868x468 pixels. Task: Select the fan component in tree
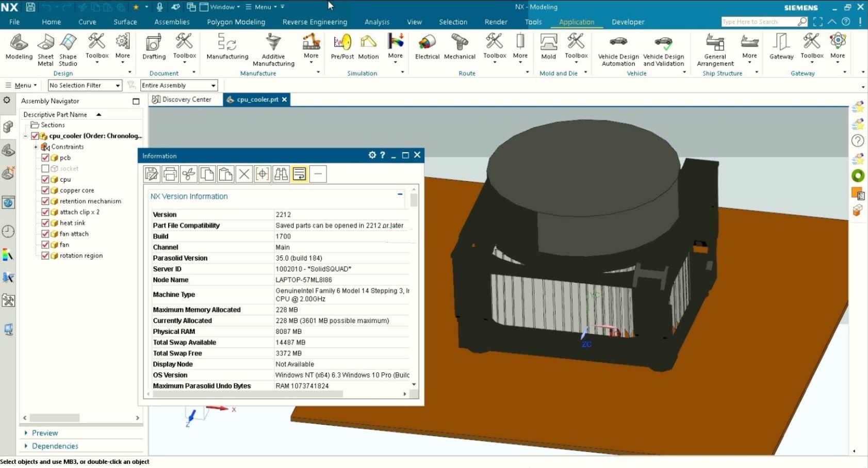pos(64,245)
